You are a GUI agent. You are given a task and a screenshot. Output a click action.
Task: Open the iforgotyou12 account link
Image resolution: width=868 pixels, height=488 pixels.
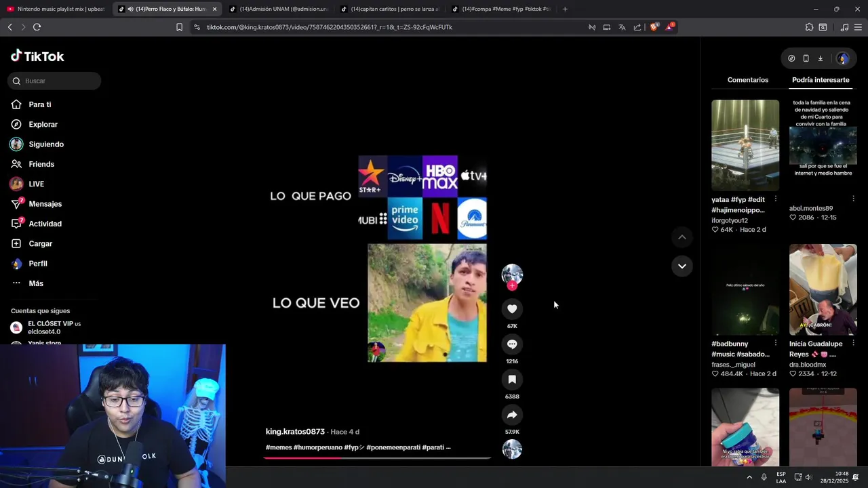pos(730,220)
